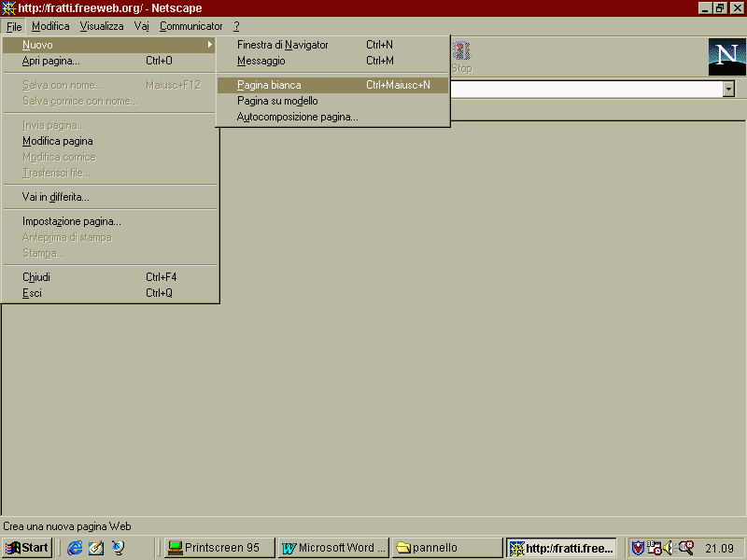The height and width of the screenshot is (560, 747).
Task: Select Pagina bianca
Action: coord(333,85)
